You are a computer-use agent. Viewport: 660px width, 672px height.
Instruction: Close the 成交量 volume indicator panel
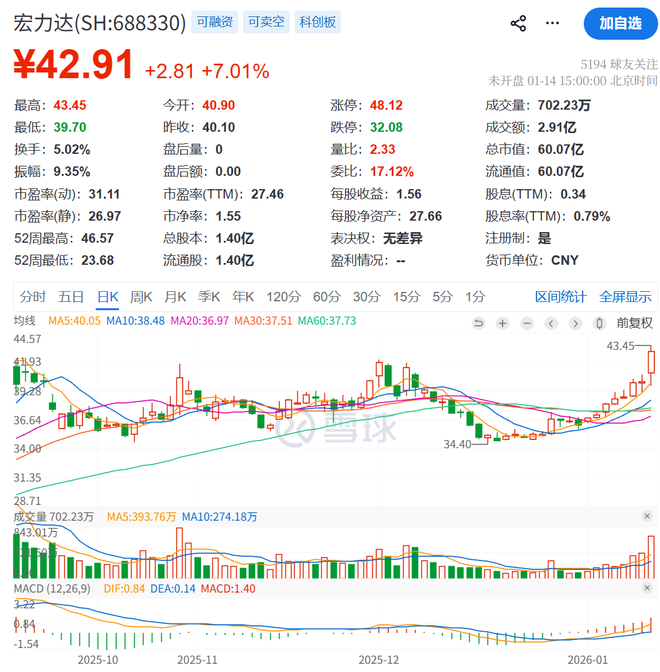pyautogui.click(x=647, y=516)
